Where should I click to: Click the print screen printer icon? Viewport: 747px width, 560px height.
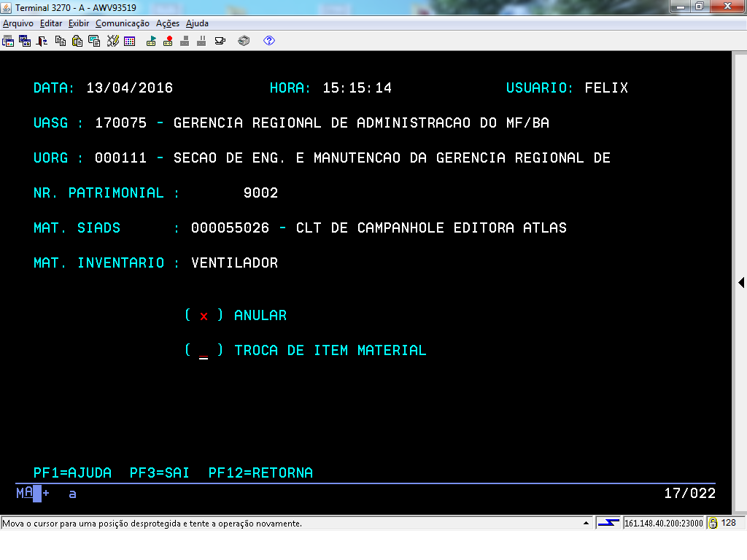(x=244, y=41)
